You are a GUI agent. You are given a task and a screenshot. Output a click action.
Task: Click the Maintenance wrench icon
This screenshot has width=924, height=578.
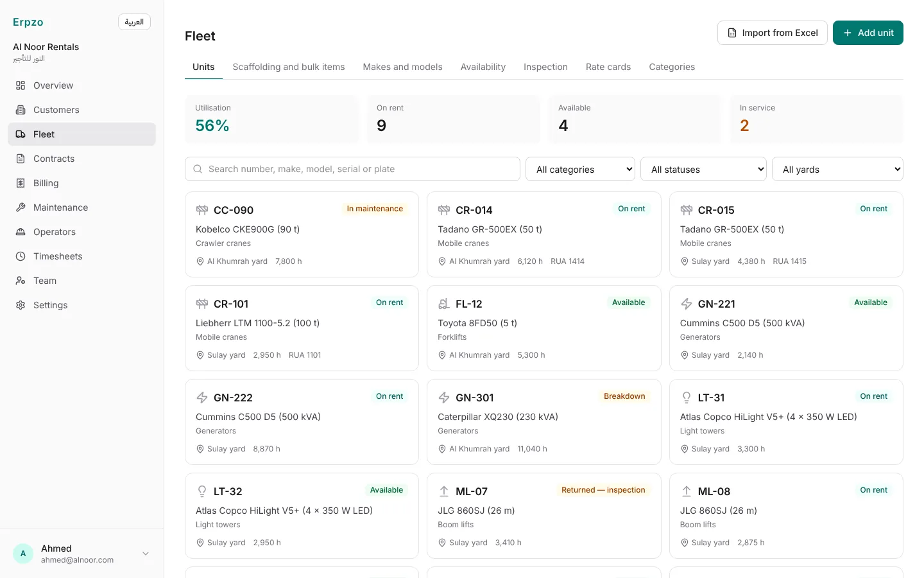[x=21, y=207]
